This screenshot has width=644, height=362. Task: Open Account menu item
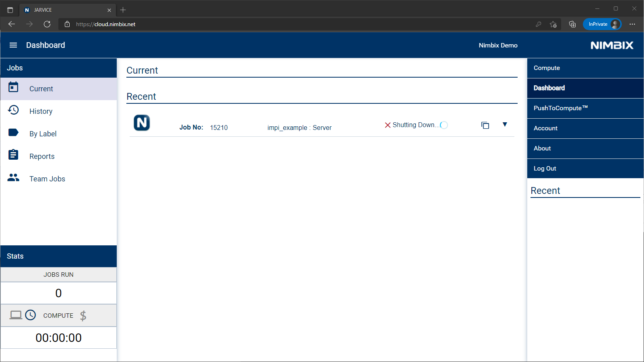[x=585, y=128]
